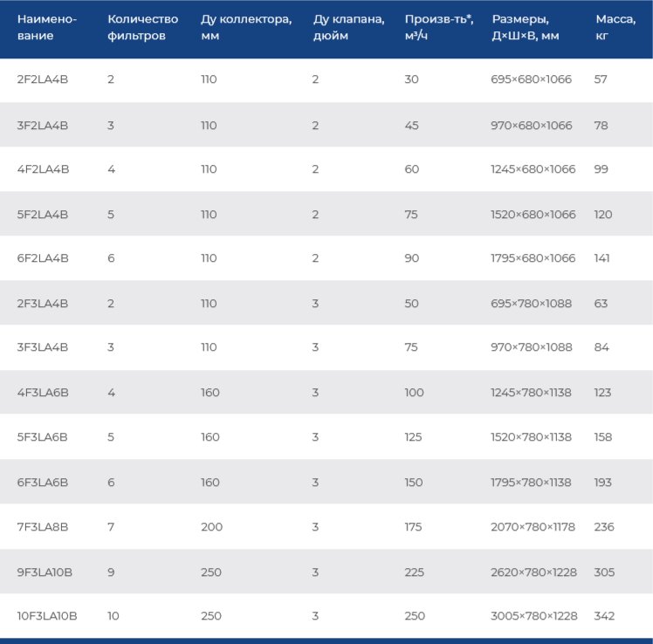Select dimensions 3005×780×1228
This screenshot has width=653, height=644.
(534, 616)
